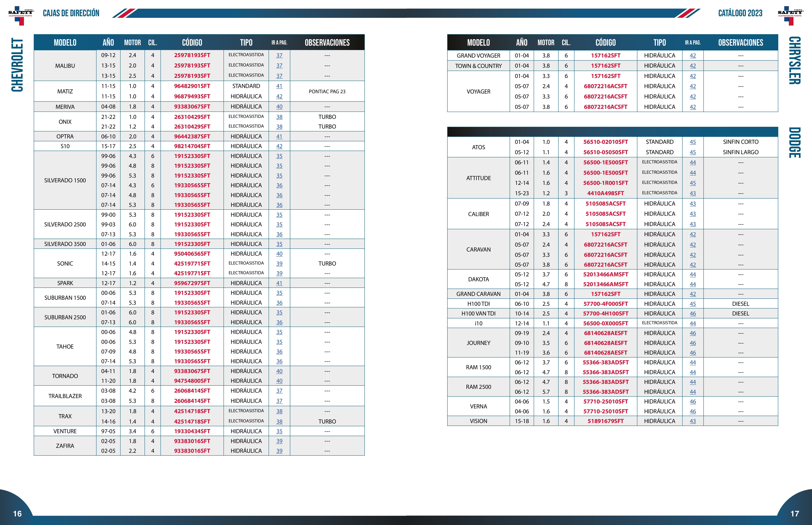Click the TRAILBLAZER model cell
Screen dimensions: 812x525
(65, 396)
